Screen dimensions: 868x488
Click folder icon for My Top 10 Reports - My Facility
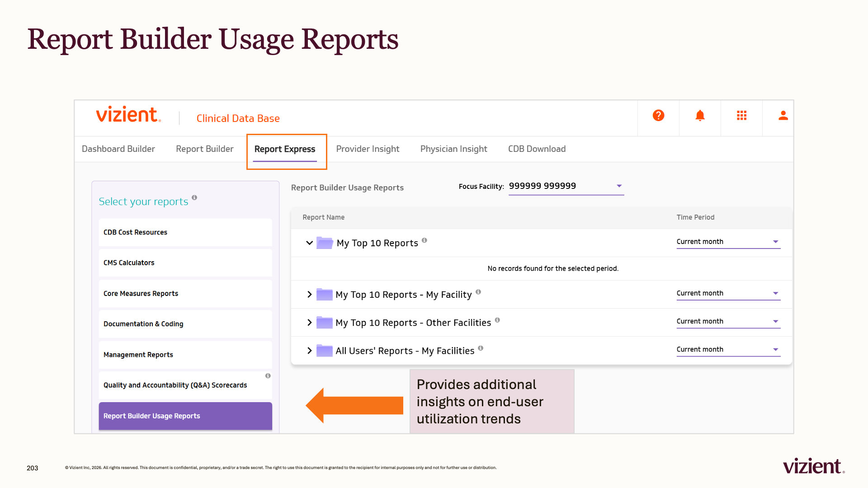pos(325,294)
